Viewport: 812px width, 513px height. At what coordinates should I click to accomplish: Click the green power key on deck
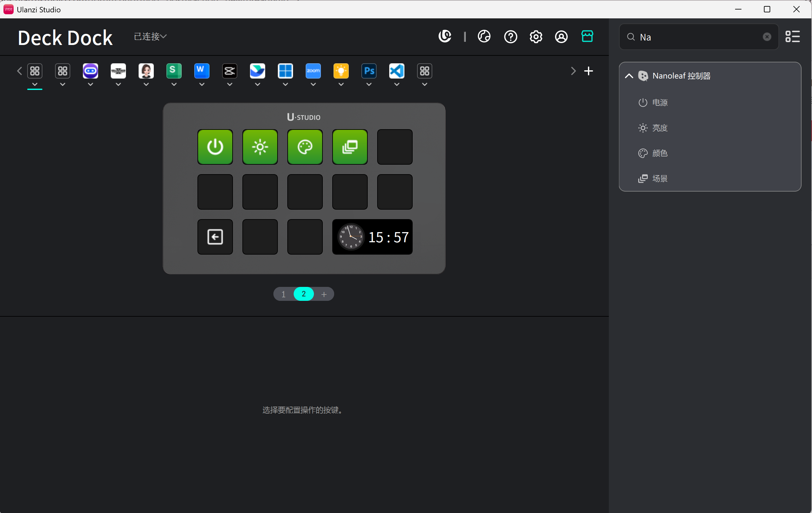pos(215,147)
